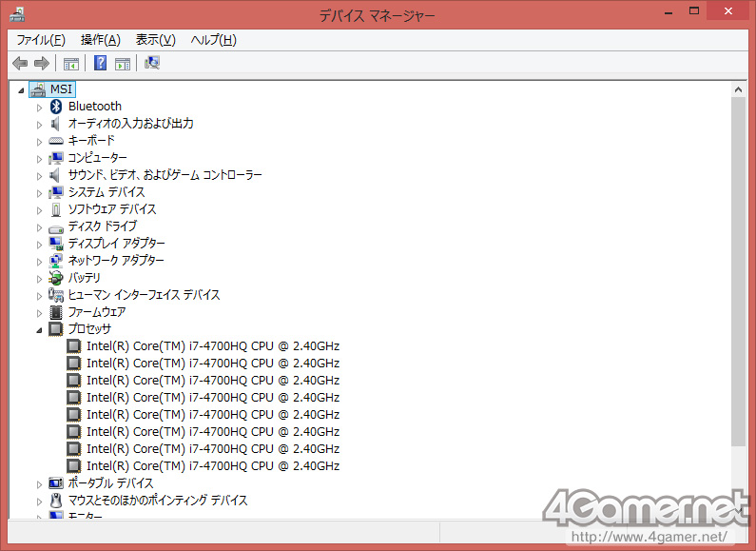Expand the ディスク ドライブ arrow
Viewport: 756px width, 551px height.
pyautogui.click(x=39, y=227)
